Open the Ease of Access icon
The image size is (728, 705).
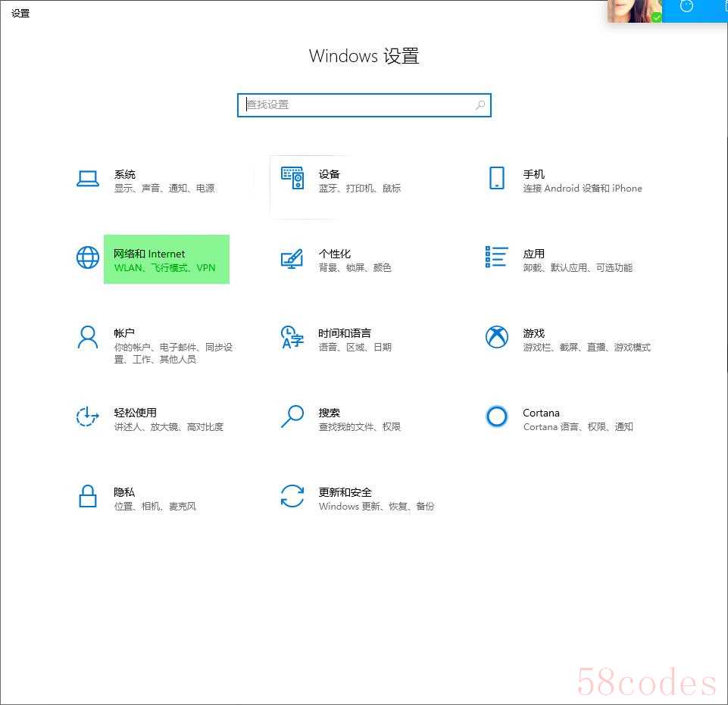coord(87,416)
